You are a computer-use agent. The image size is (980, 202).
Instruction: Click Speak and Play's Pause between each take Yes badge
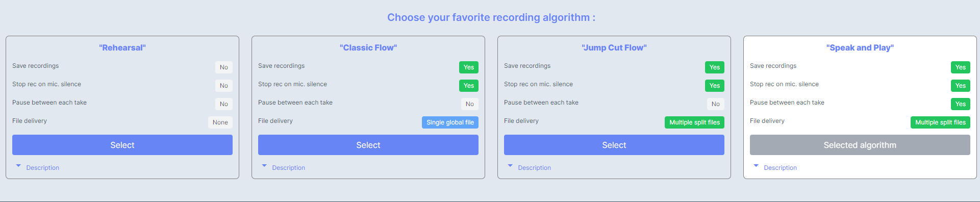(961, 104)
